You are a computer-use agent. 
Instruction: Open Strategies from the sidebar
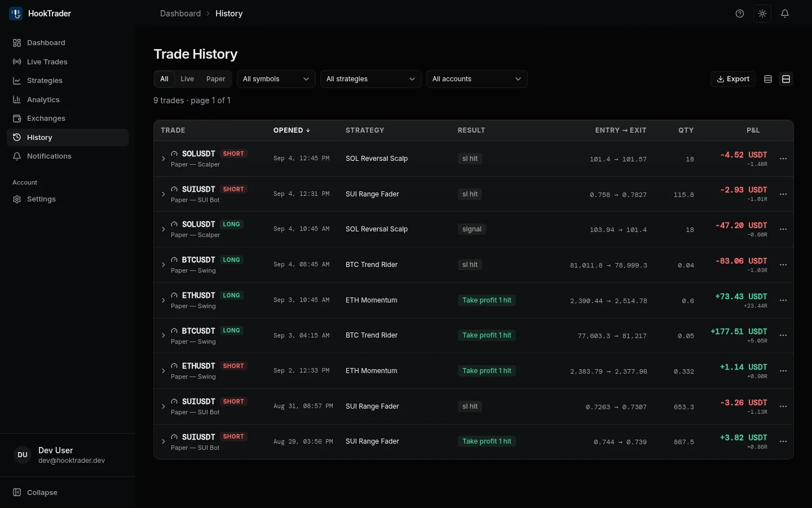coord(68,81)
